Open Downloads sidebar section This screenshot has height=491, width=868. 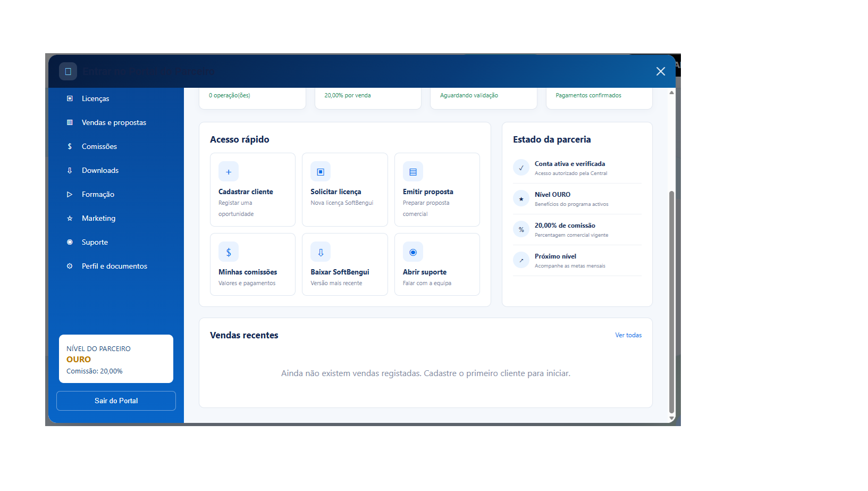116,170
